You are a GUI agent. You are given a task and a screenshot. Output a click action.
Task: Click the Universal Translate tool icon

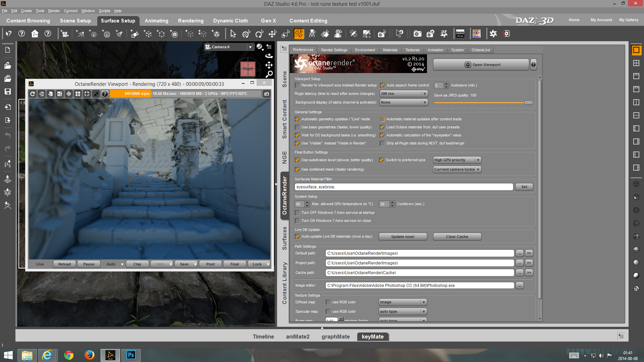coord(246,34)
